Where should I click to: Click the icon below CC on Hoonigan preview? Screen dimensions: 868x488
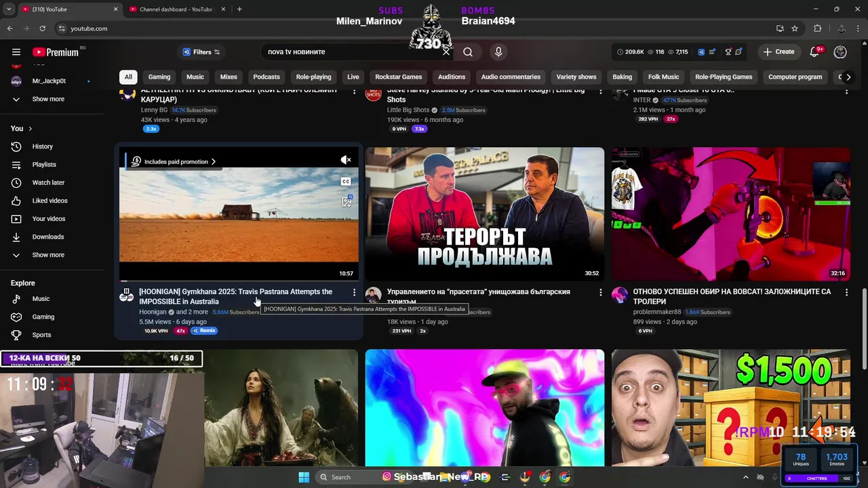(x=347, y=201)
